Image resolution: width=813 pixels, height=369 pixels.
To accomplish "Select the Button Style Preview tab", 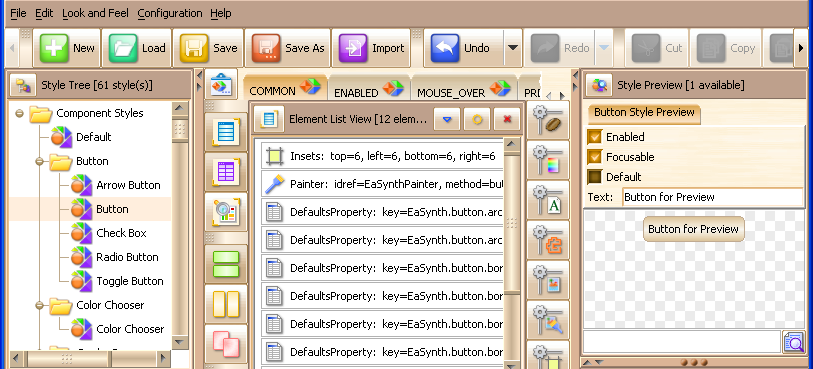I will click(x=644, y=113).
